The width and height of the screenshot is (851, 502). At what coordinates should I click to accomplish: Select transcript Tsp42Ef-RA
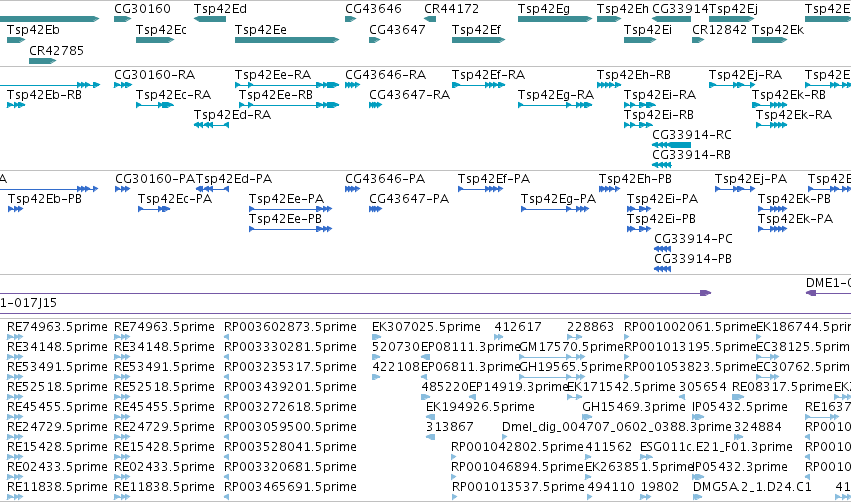click(x=488, y=75)
